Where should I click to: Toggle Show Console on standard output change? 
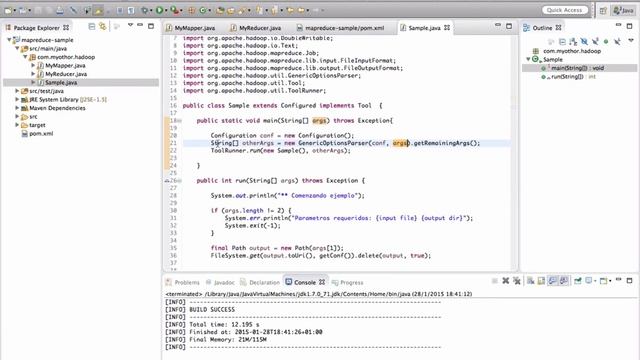point(553,281)
